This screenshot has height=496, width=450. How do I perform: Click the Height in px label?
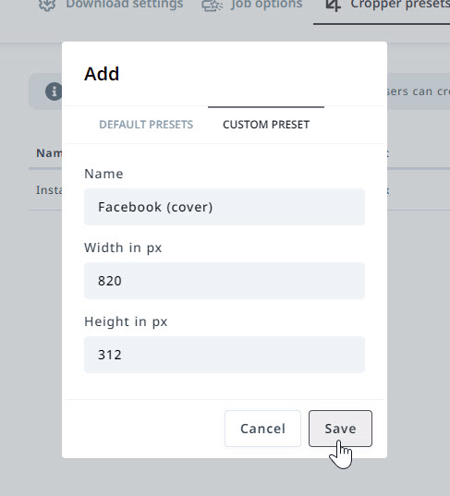point(126,322)
